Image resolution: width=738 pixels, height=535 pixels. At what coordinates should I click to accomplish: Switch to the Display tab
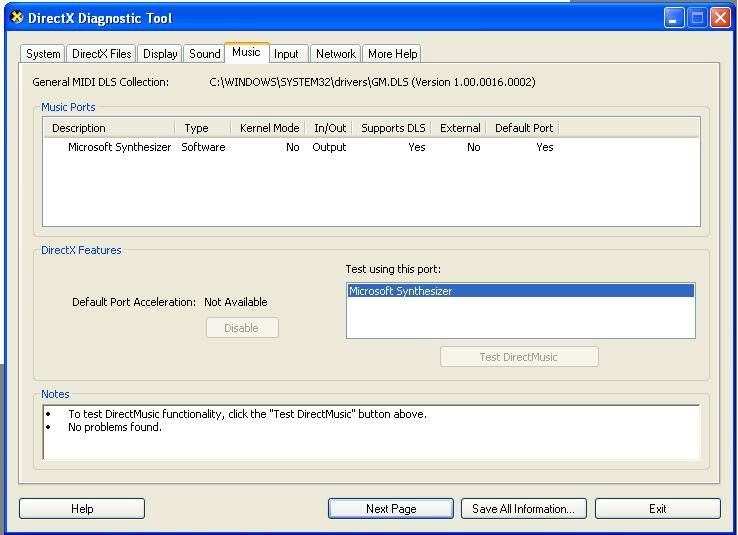pos(160,54)
